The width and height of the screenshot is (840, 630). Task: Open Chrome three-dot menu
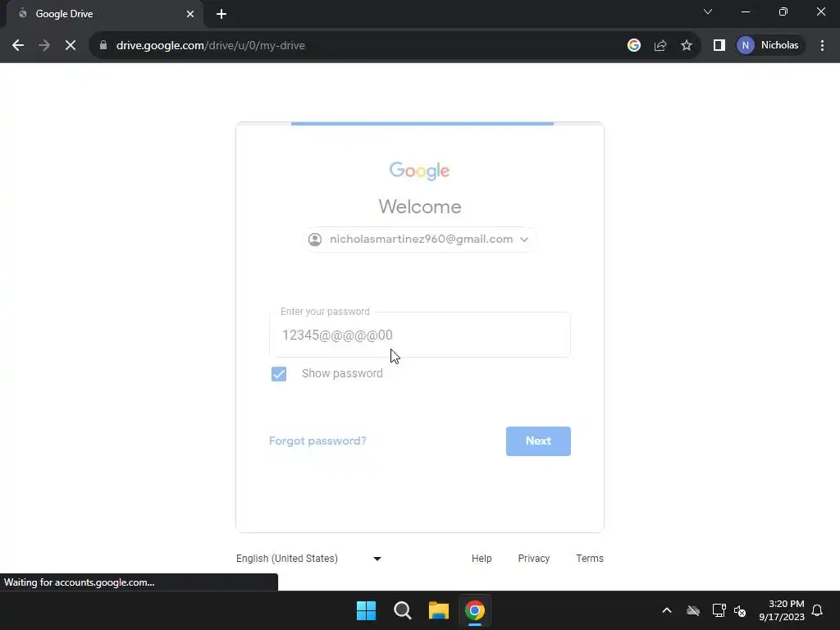click(x=822, y=46)
